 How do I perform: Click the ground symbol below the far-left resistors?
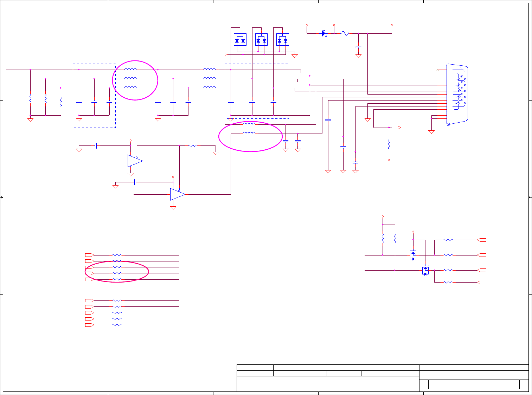[30, 120]
